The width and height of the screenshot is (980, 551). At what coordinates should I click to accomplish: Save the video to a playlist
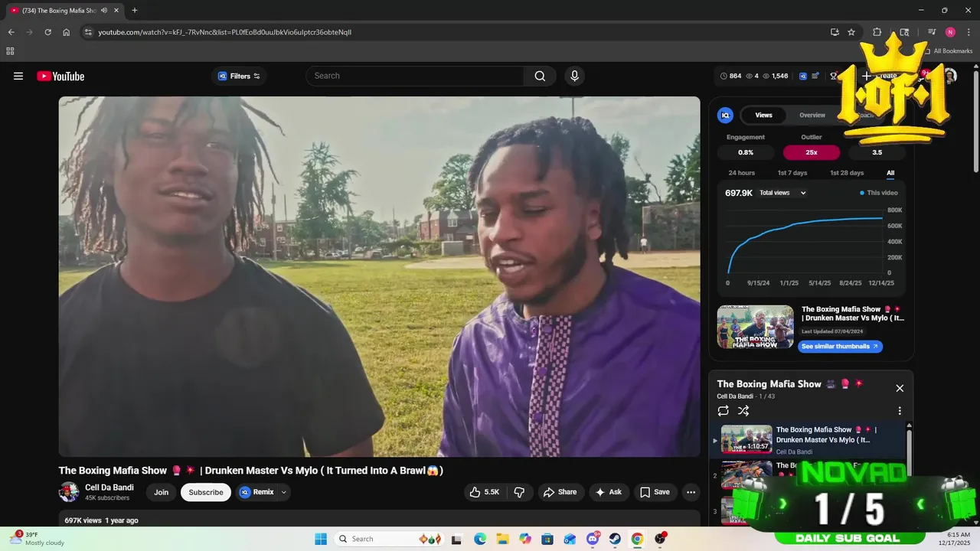pos(655,492)
